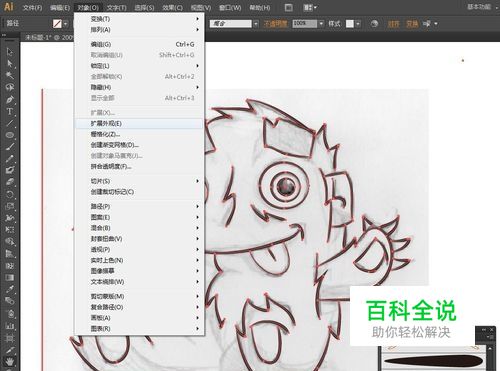Click the 样式 graphic style swatch
Viewport: 500px width, 371px height.
pyautogui.click(x=350, y=24)
